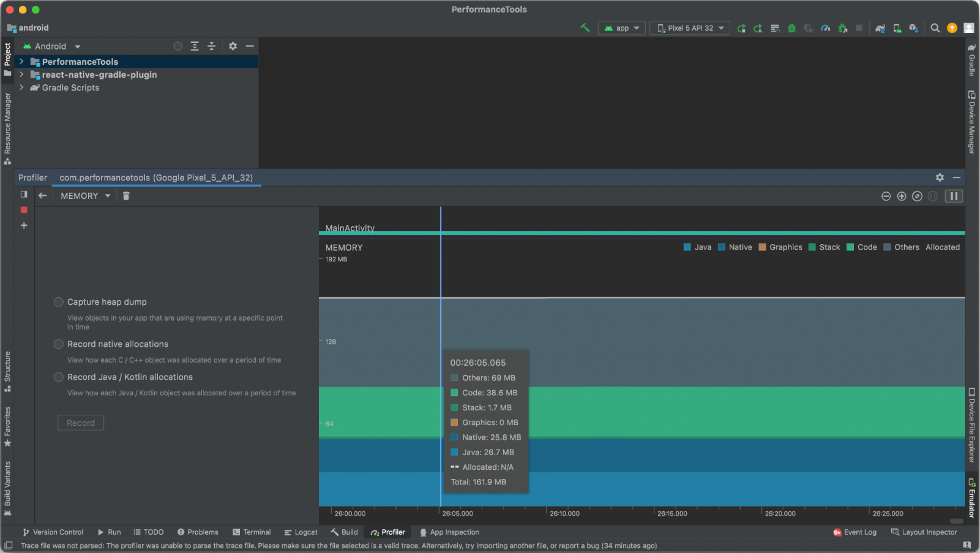
Task: Open the Event Log button
Action: pyautogui.click(x=855, y=532)
